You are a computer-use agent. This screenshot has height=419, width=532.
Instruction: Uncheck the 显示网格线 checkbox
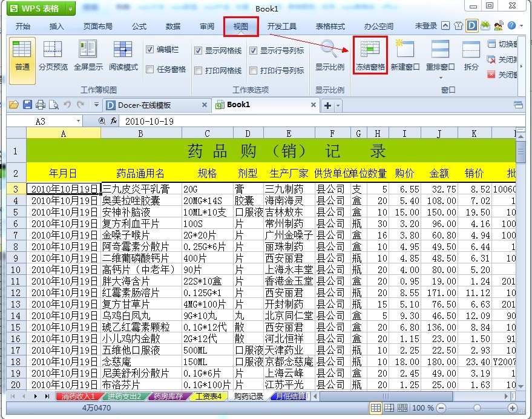coord(198,51)
